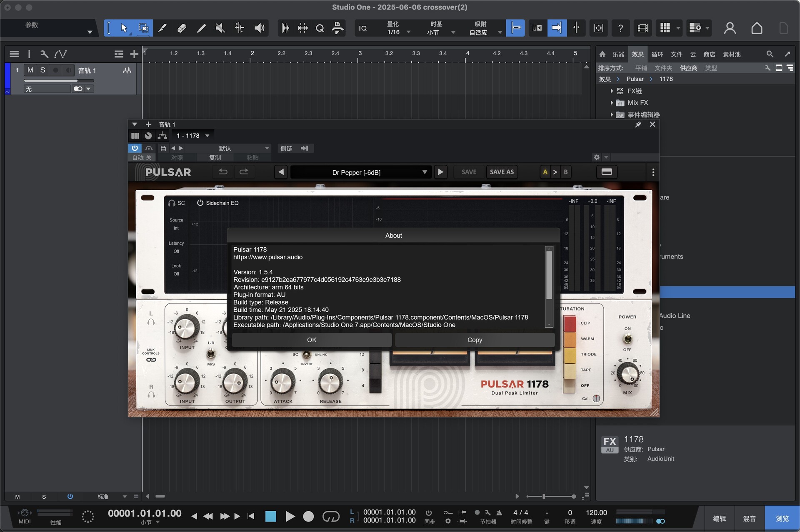Solo track 音轨 1
800x532 pixels.
(x=42, y=70)
